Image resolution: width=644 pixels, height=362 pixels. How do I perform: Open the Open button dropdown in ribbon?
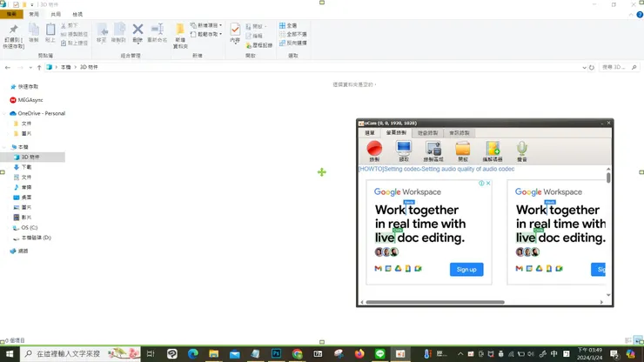coord(256,26)
